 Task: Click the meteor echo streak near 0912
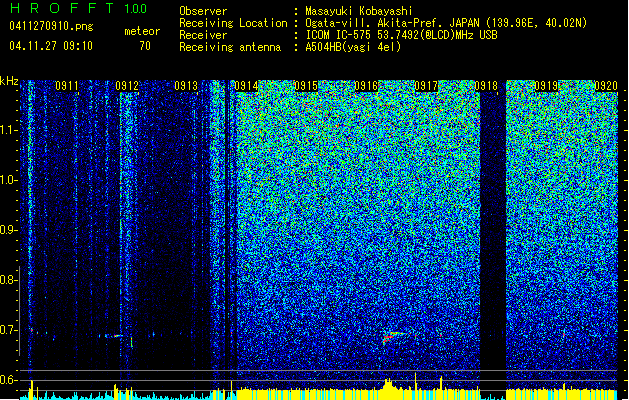[112, 335]
